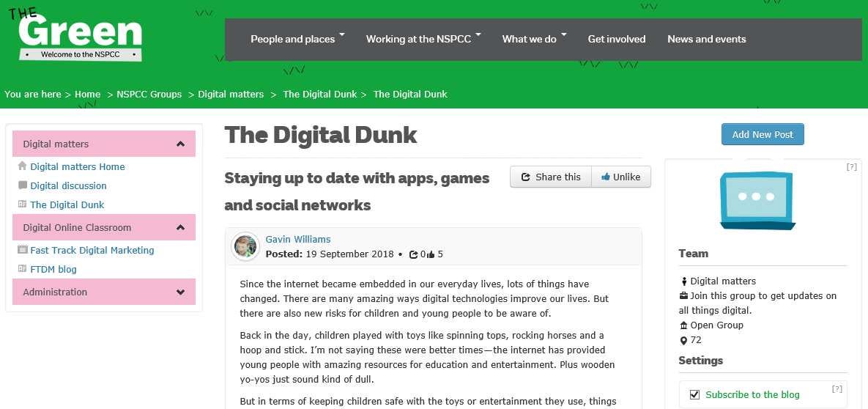Toggle the Subscribe to the blog checkbox
Image resolution: width=868 pixels, height=409 pixels.
(x=694, y=394)
